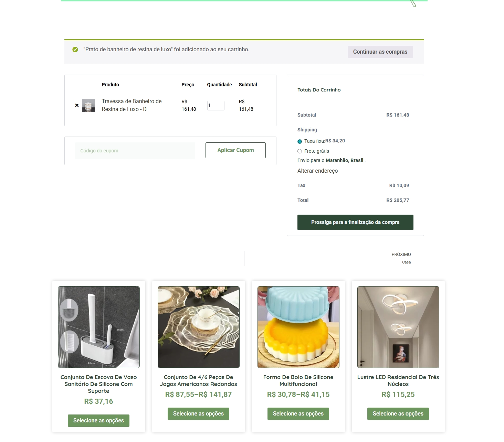Click the quantity field for the cart item

[216, 106]
